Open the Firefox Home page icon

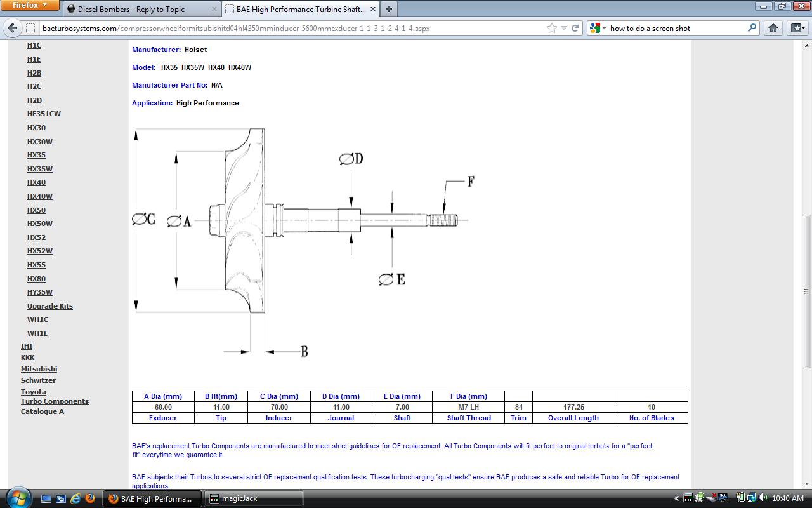(773, 28)
